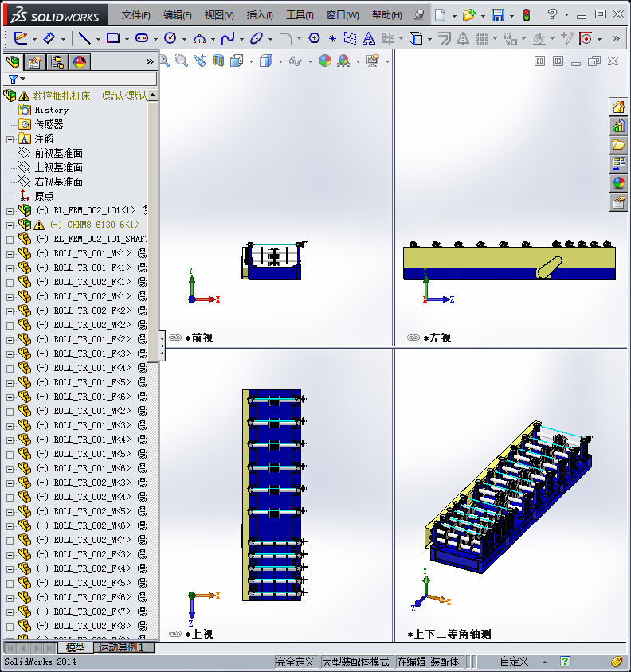Select the Point sketch tool
The image size is (631, 672).
332,39
